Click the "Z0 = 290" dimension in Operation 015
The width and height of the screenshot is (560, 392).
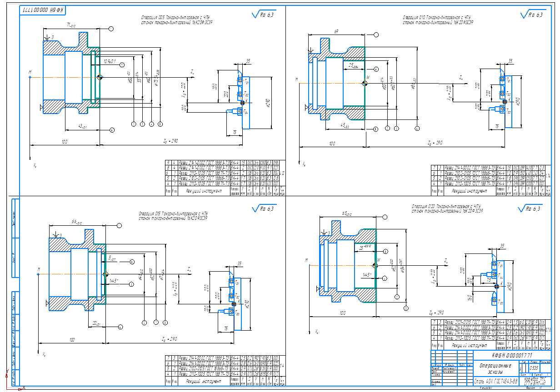170,339
